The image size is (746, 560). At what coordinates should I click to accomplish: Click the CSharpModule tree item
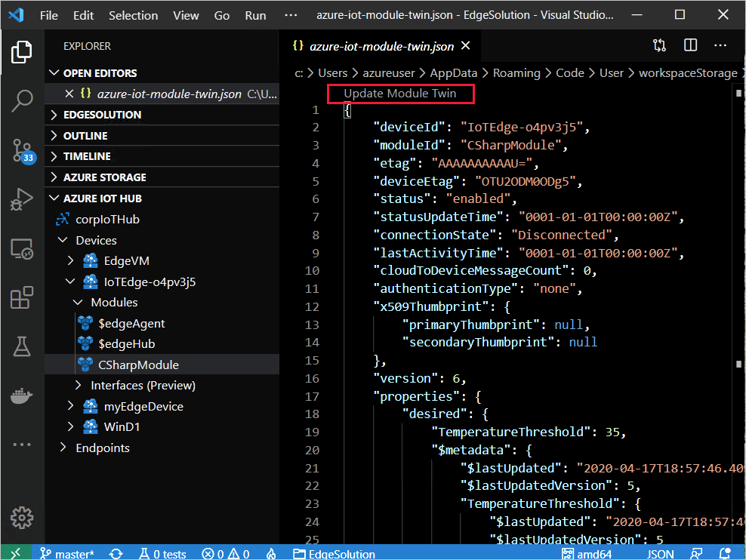[139, 363]
